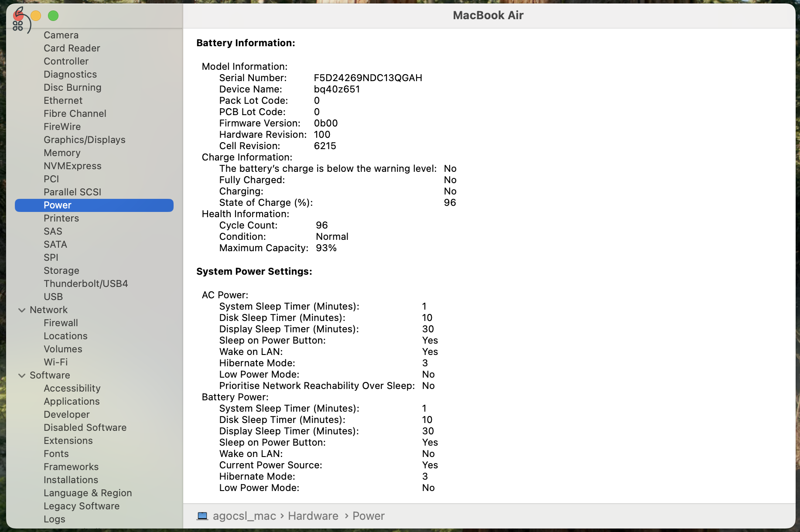The height and width of the screenshot is (532, 800).
Task: Collapse the Software section chevron
Action: point(22,375)
